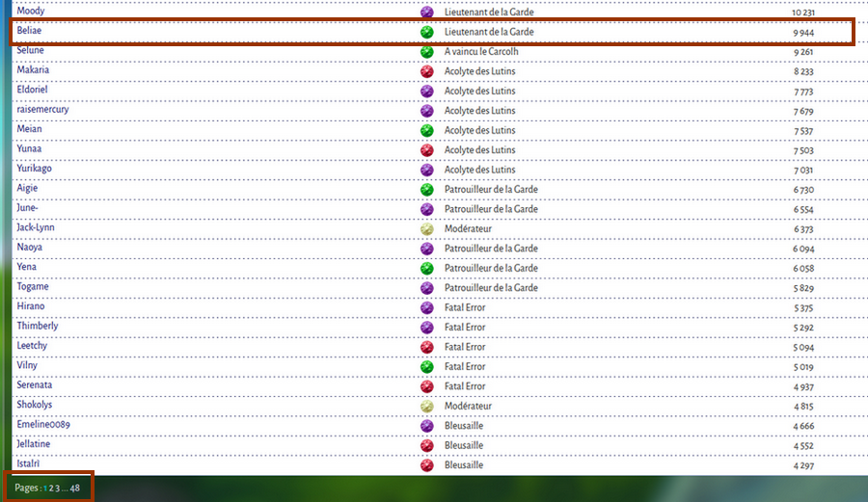Click Togame's score 5 829
Screen dimensions: 868x502
tap(803, 289)
